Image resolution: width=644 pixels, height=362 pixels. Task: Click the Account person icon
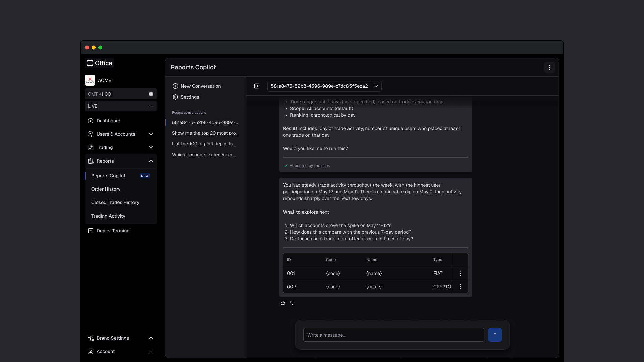click(x=91, y=351)
